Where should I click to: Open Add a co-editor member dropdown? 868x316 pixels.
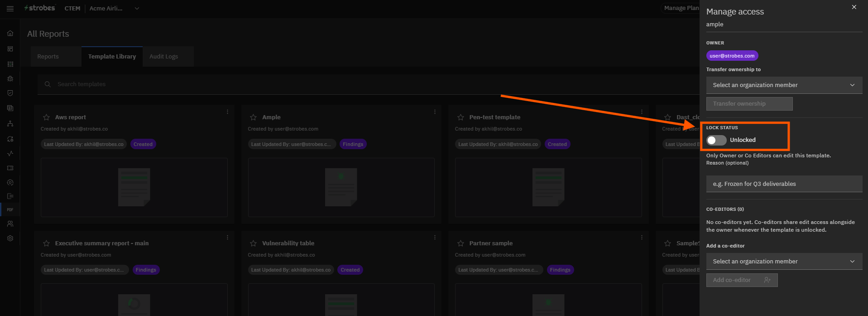coord(784,262)
